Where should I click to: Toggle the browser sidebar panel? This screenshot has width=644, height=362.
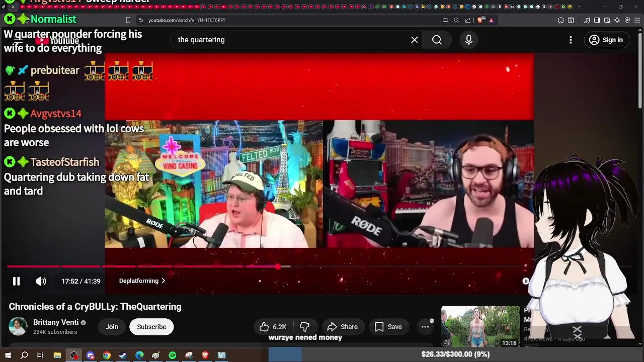(597, 20)
